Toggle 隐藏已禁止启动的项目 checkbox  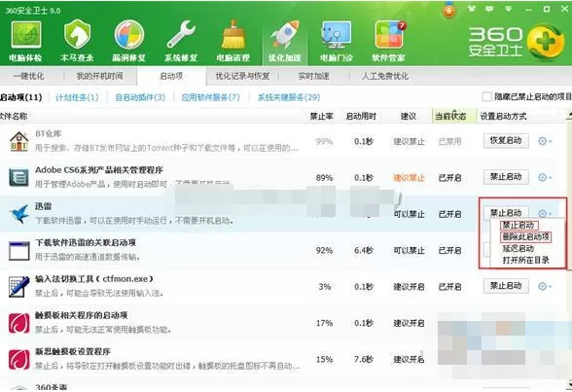click(x=486, y=96)
